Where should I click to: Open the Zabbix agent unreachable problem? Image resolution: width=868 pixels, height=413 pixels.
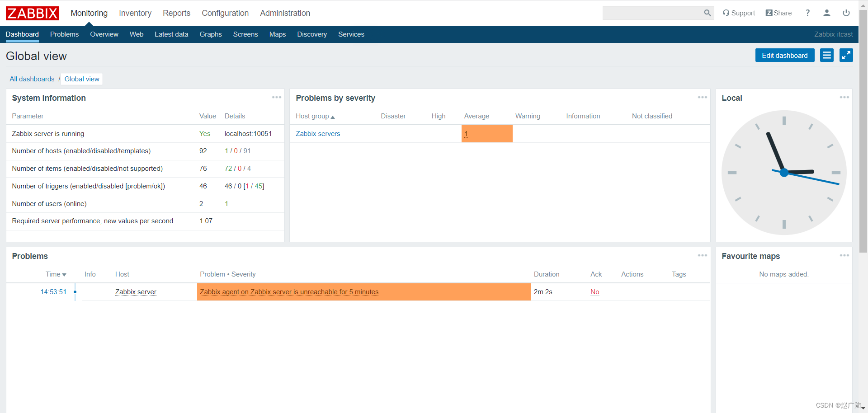coord(289,292)
